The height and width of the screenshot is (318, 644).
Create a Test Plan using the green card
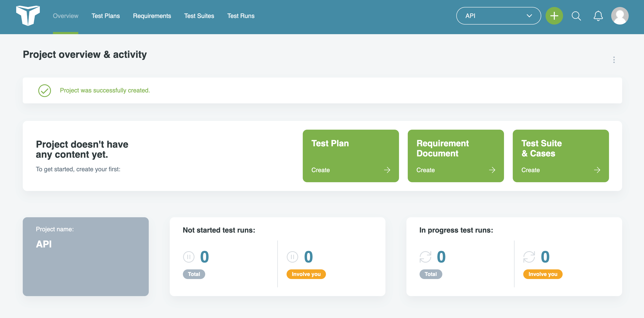pos(350,156)
